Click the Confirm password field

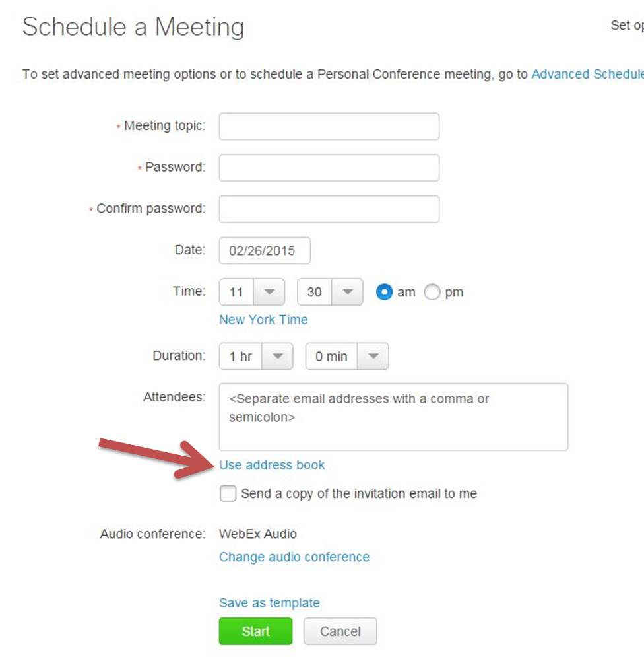(x=329, y=209)
